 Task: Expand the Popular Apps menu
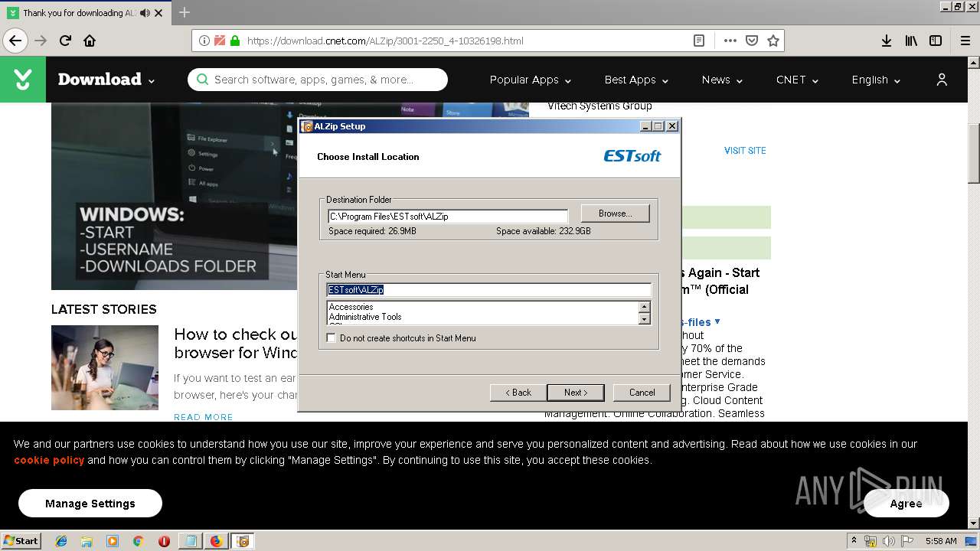pos(530,80)
